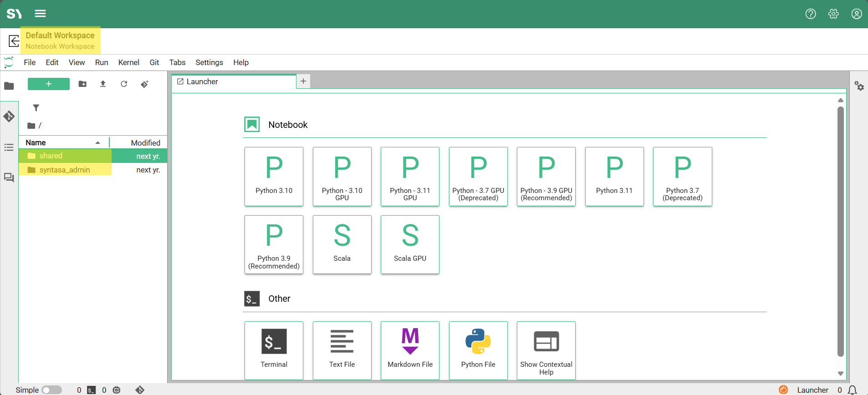Sort files by Name column arrow

[x=97, y=143]
